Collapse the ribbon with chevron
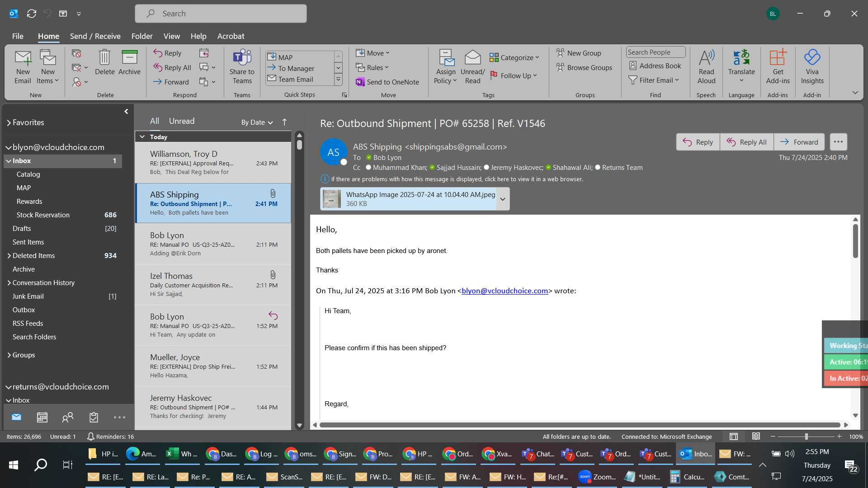868x488 pixels. [x=855, y=93]
